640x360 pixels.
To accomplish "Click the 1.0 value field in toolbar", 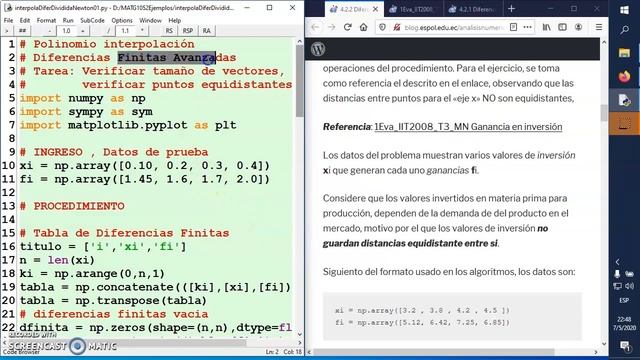I will (x=67, y=31).
